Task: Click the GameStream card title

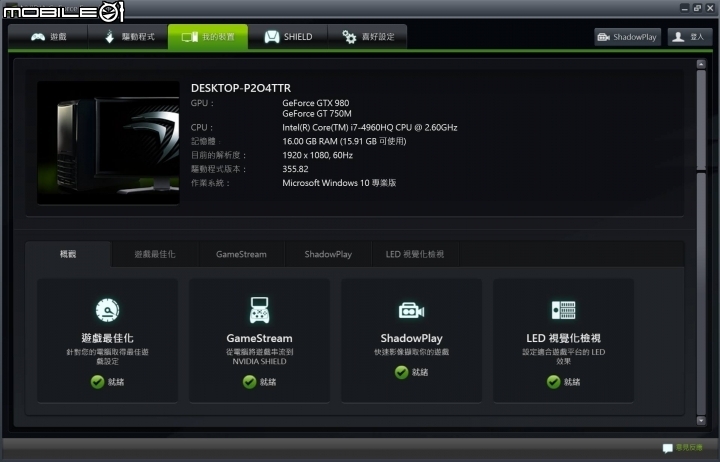Action: click(x=259, y=338)
